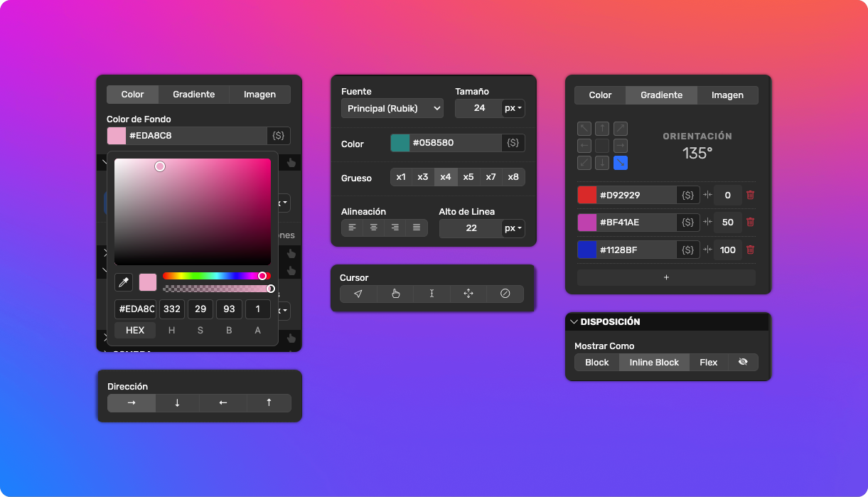Open the px unit dropdown for Alto de Linea

point(513,228)
